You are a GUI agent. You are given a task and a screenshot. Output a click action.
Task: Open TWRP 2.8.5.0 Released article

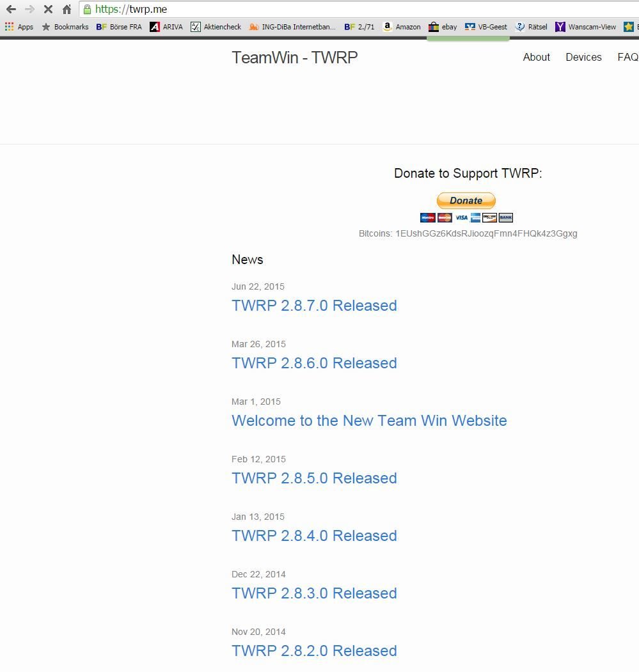click(314, 478)
